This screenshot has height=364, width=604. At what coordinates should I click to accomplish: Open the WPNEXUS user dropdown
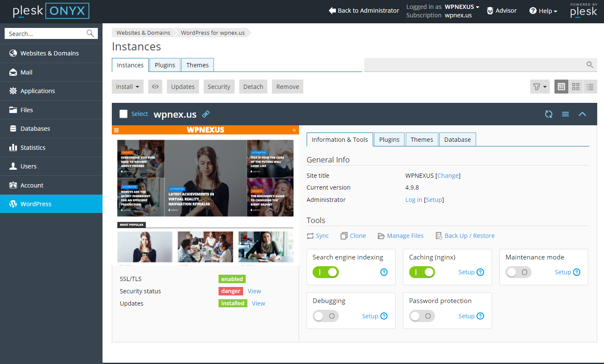[x=462, y=7]
